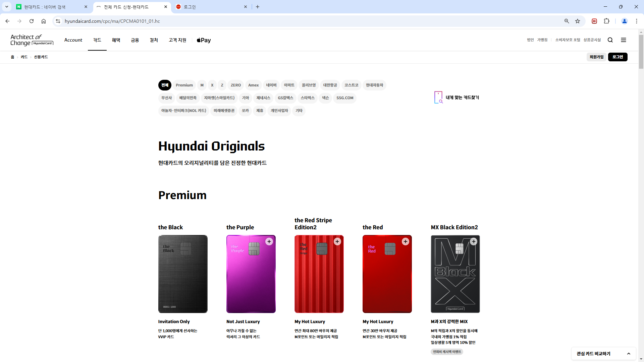Filter cards by SSG.COM

pos(345,98)
